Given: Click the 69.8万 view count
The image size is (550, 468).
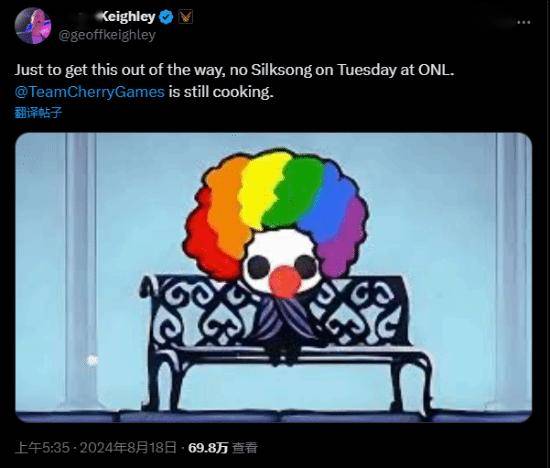Looking at the screenshot, I should (208, 448).
